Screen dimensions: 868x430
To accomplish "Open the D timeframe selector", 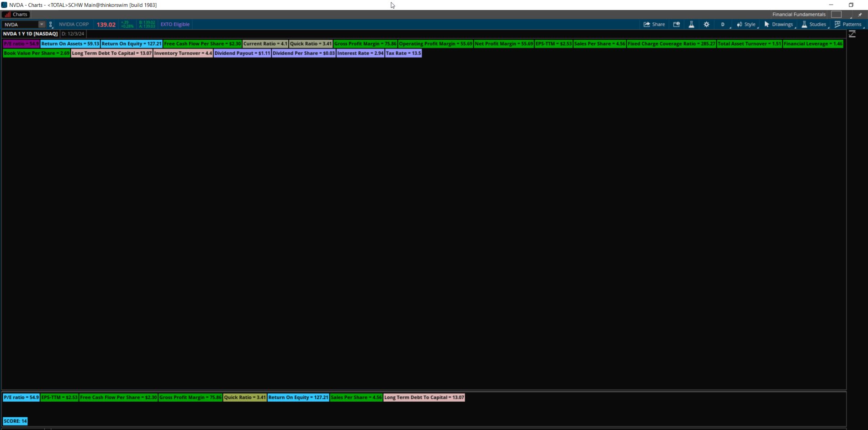I will click(x=723, y=24).
